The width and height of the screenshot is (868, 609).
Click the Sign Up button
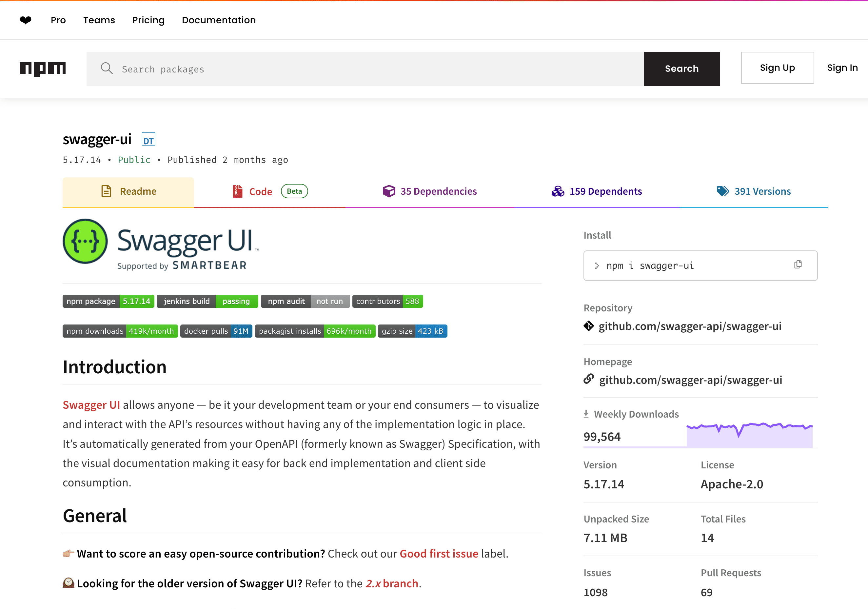pos(777,68)
